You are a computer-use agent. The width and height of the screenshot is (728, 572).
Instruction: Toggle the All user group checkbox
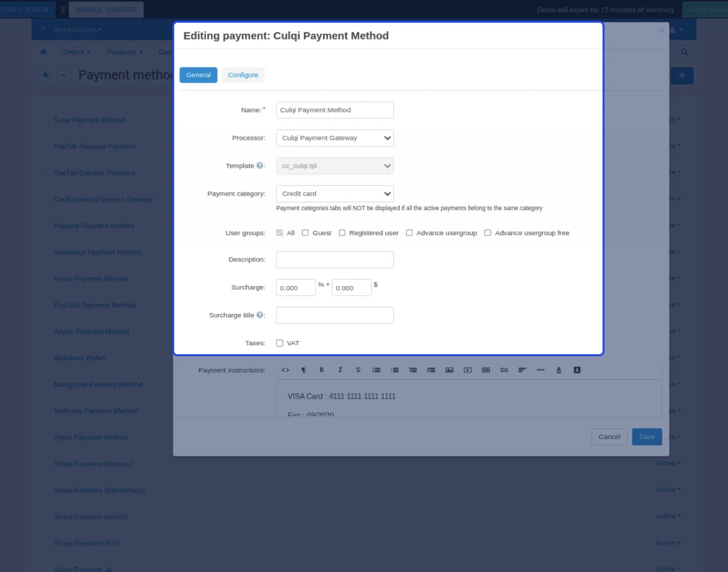[x=279, y=233]
